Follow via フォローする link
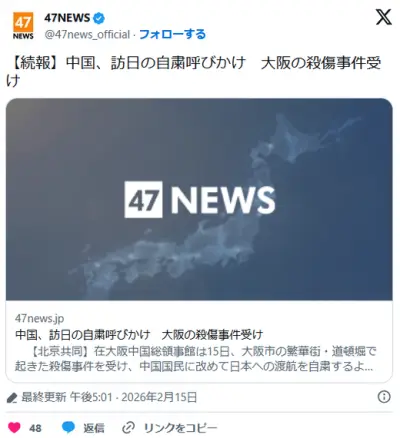 click(172, 34)
